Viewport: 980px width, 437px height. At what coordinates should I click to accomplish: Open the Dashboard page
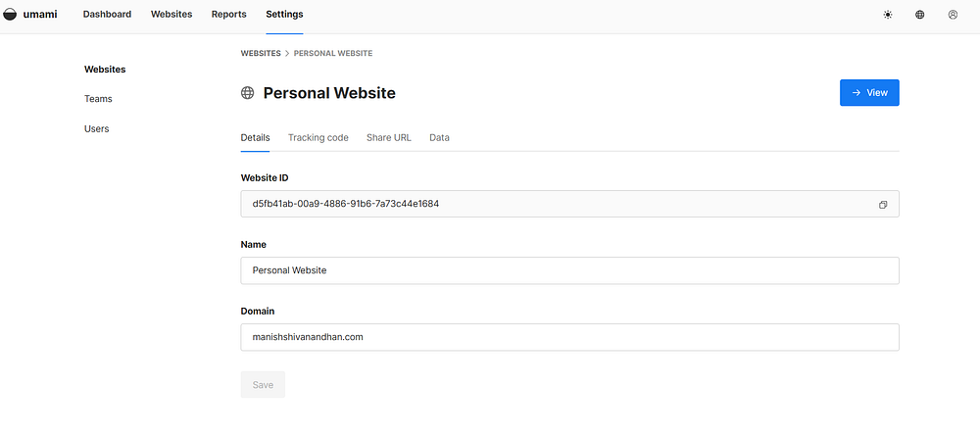click(107, 15)
